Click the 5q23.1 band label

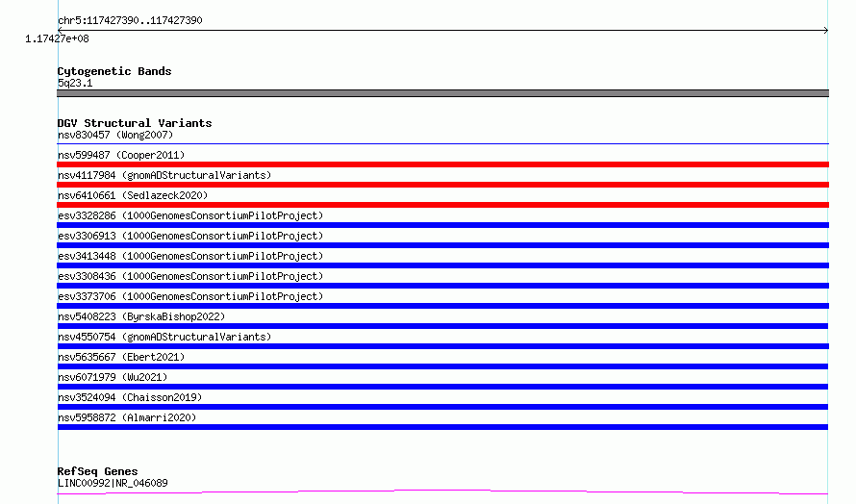[75, 83]
